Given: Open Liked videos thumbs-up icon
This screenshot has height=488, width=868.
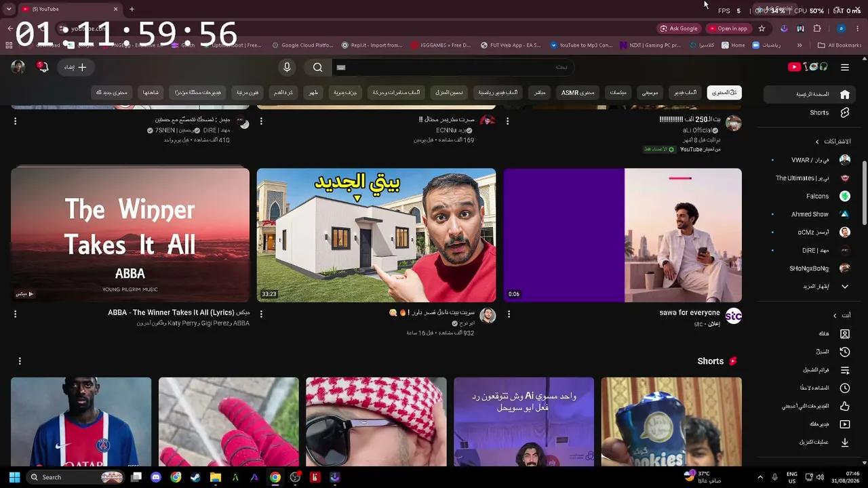Looking at the screenshot, I should click(x=845, y=406).
